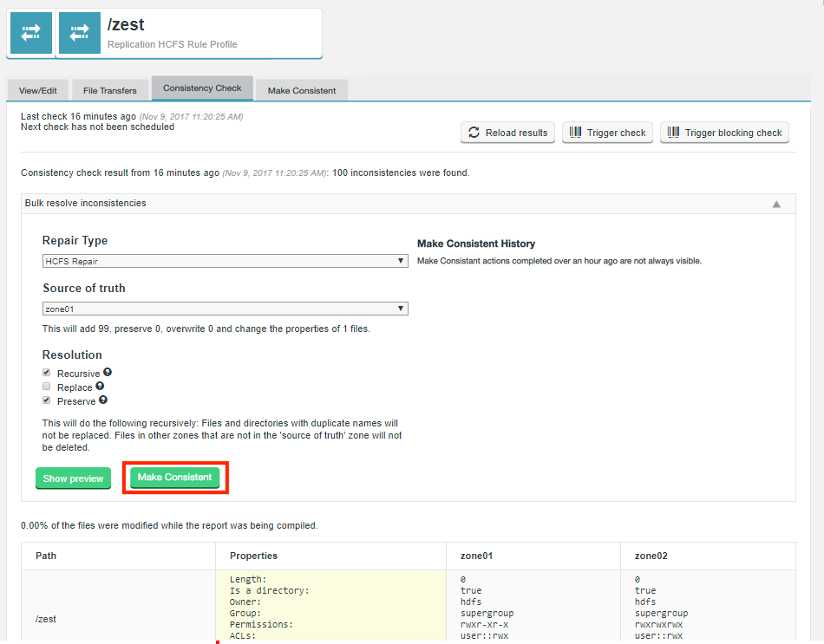This screenshot has height=644, width=824.
Task: Go to the Make Consistent tab
Action: [x=302, y=90]
